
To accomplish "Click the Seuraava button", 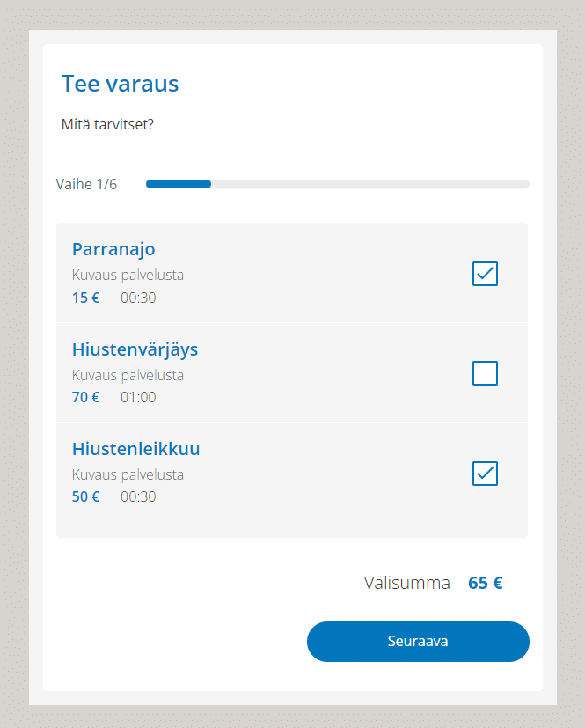I will pos(418,642).
